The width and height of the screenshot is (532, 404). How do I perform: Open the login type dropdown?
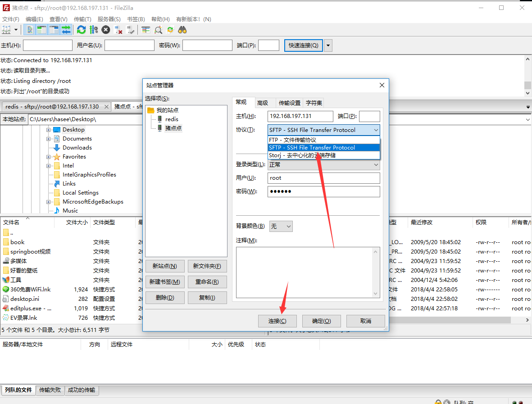376,165
